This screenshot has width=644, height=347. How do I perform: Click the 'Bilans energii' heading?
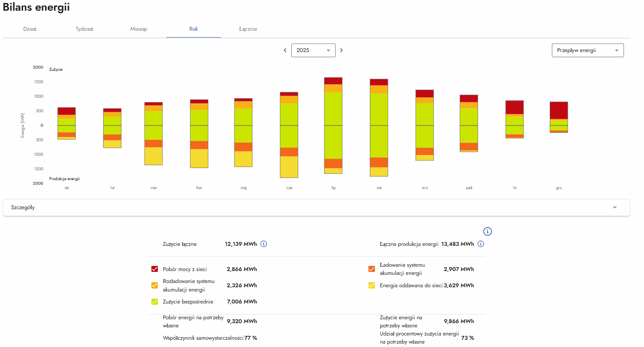(x=36, y=7)
